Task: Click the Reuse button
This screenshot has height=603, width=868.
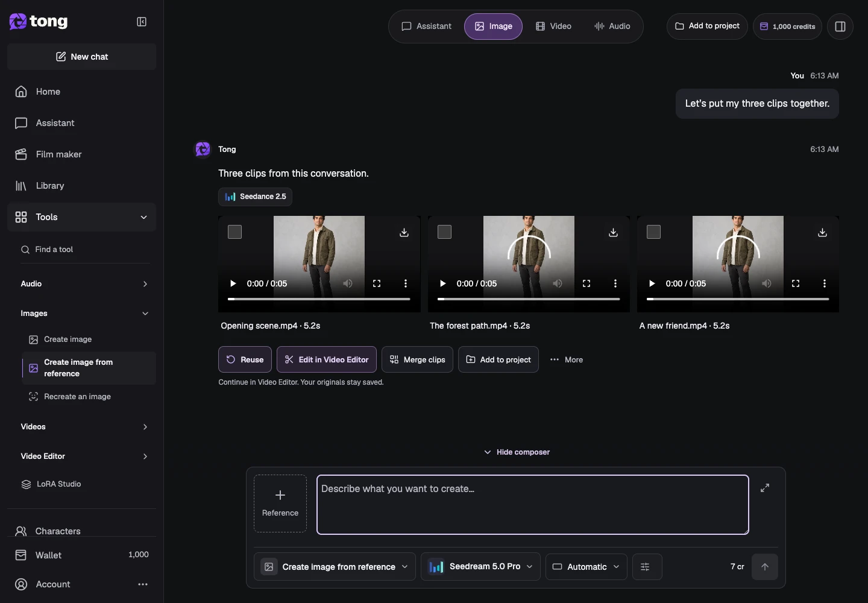Action: (x=245, y=360)
